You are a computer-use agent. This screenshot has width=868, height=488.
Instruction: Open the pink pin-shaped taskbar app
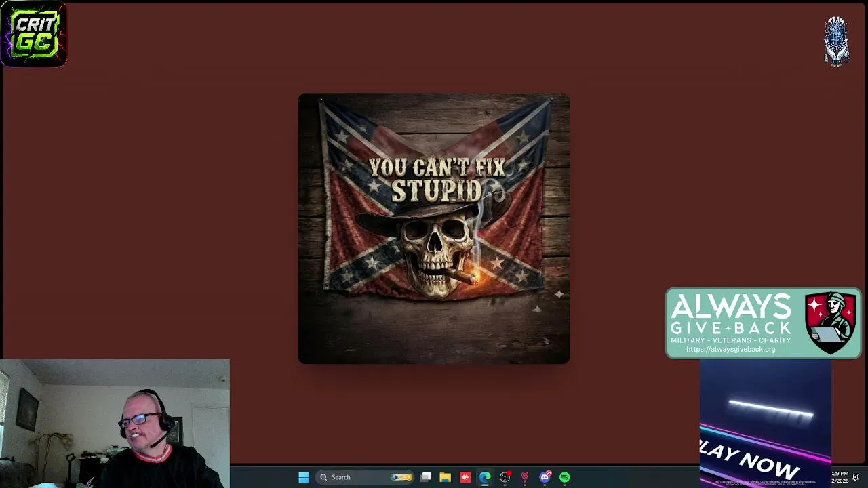pyautogui.click(x=524, y=477)
